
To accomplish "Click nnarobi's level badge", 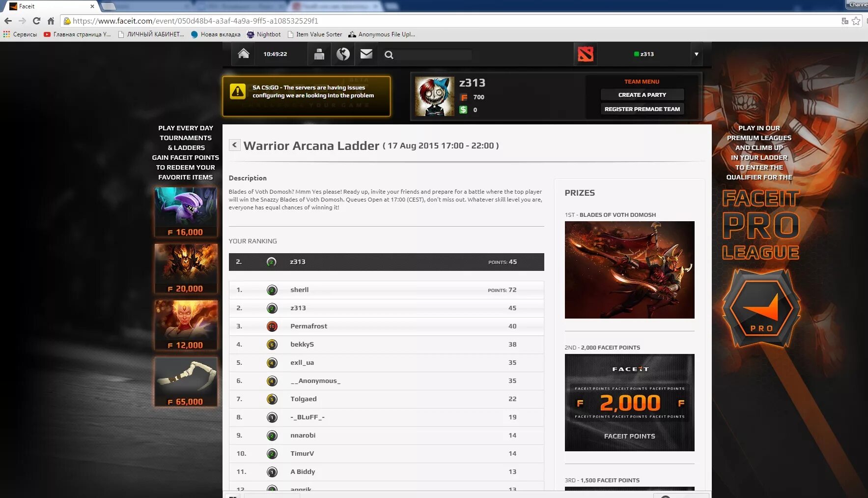I will [272, 436].
